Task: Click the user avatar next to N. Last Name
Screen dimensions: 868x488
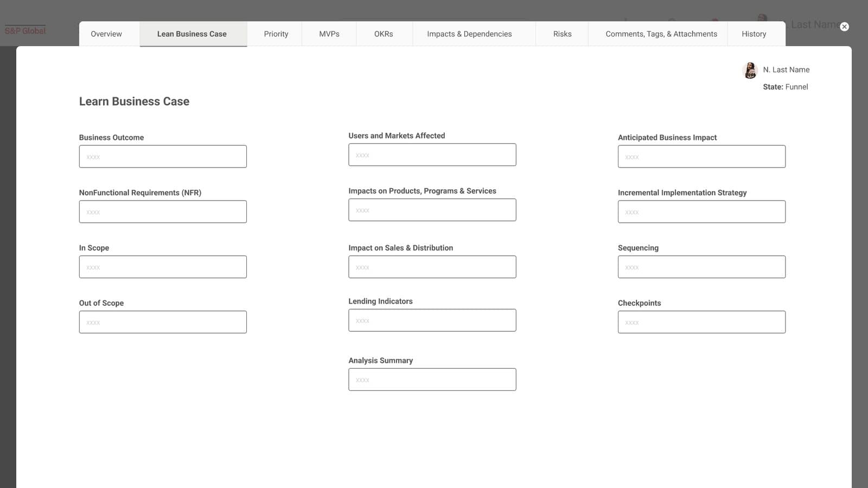Action: [750, 70]
